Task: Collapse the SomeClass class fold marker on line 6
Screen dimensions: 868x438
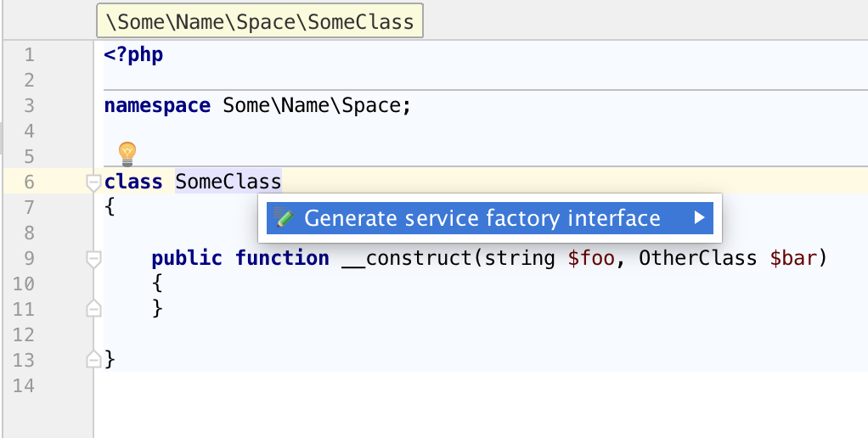Action: coord(93,182)
